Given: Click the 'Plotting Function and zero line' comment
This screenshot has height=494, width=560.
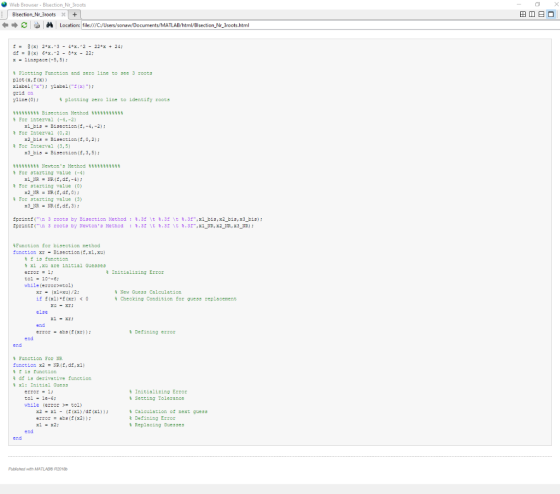Looking at the screenshot, I should pyautogui.click(x=82, y=73).
